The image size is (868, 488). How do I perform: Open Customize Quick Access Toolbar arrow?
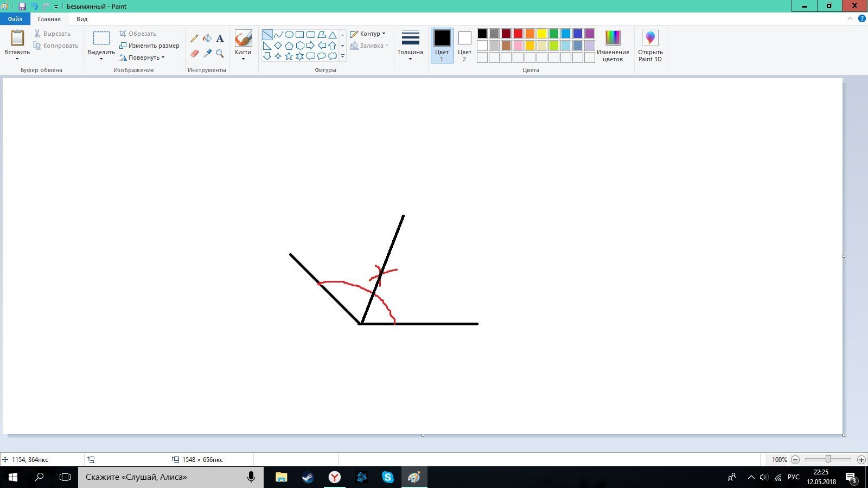point(56,7)
